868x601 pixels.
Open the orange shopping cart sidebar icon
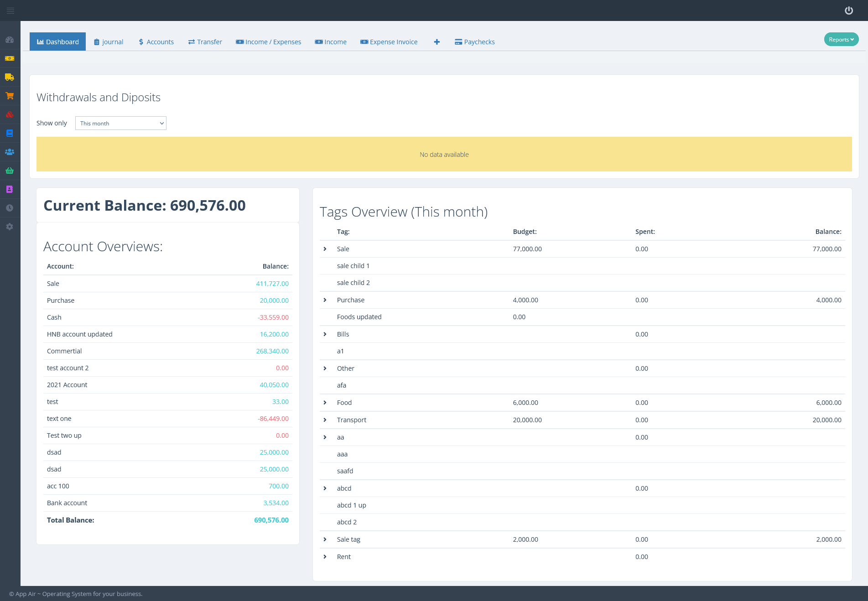coord(10,96)
